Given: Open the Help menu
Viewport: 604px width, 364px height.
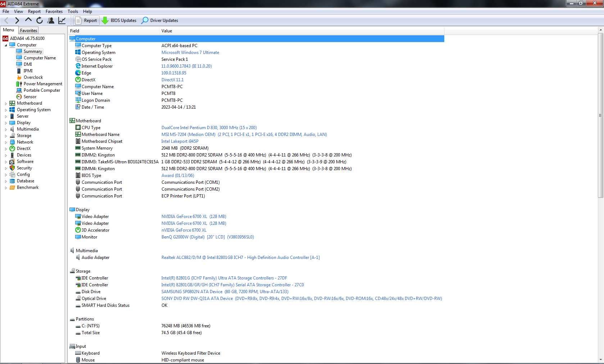Looking at the screenshot, I should (87, 12).
